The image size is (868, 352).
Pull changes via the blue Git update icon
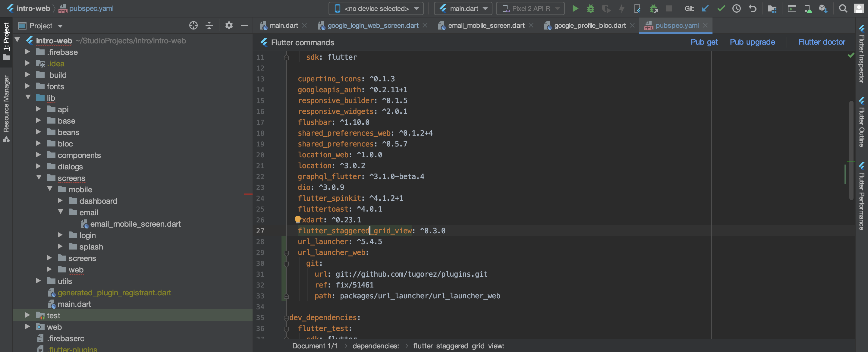point(705,9)
